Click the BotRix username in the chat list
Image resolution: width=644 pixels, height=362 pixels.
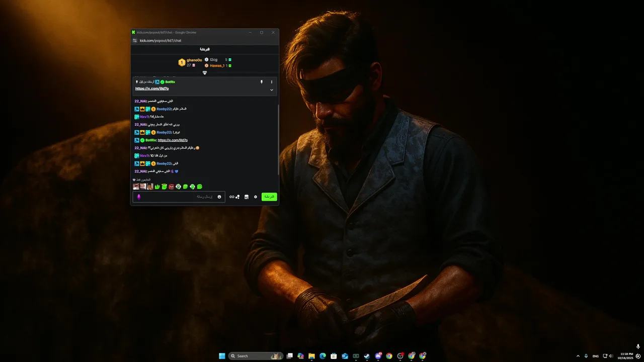[150, 140]
